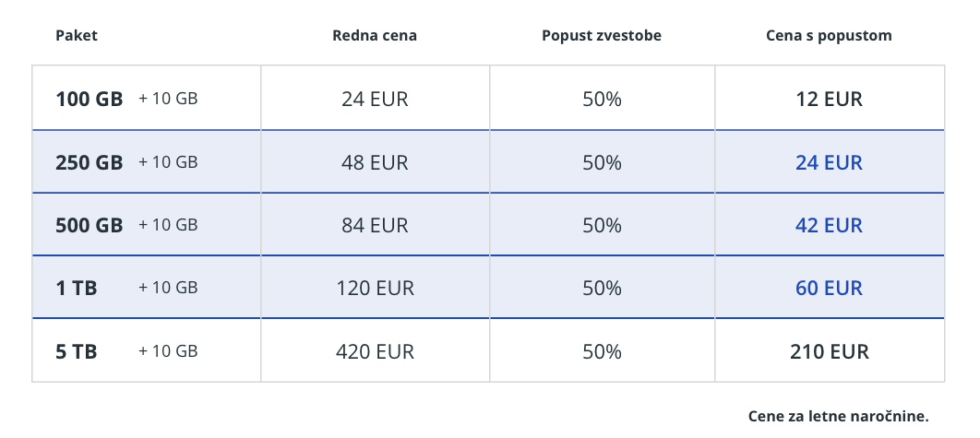This screenshot has width=980, height=438.
Task: Click the Cene za letne naročnine note
Action: [838, 416]
